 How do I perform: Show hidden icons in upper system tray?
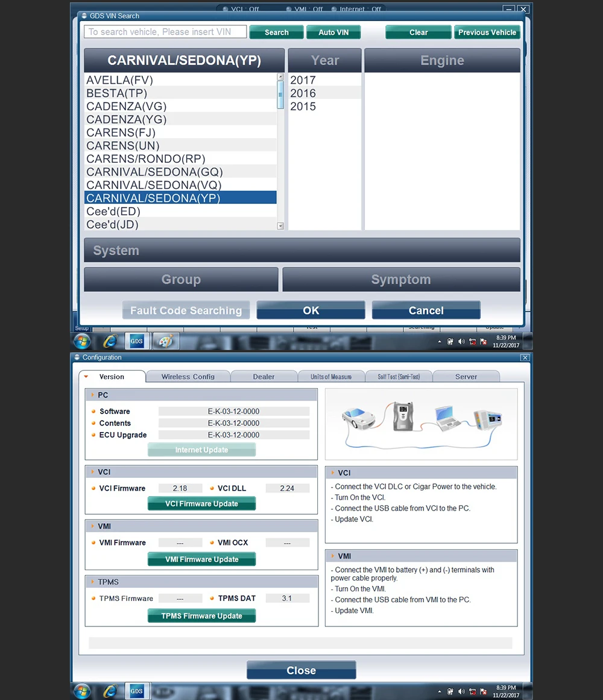pos(440,342)
